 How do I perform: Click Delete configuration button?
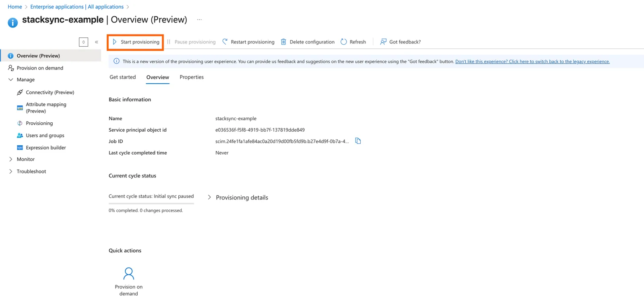pyautogui.click(x=308, y=42)
